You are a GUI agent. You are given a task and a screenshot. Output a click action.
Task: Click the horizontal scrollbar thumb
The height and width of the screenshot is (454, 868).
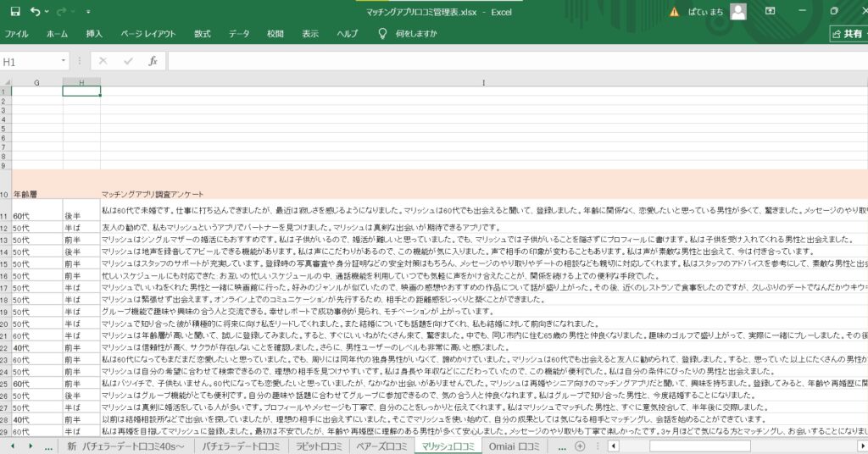point(699,446)
